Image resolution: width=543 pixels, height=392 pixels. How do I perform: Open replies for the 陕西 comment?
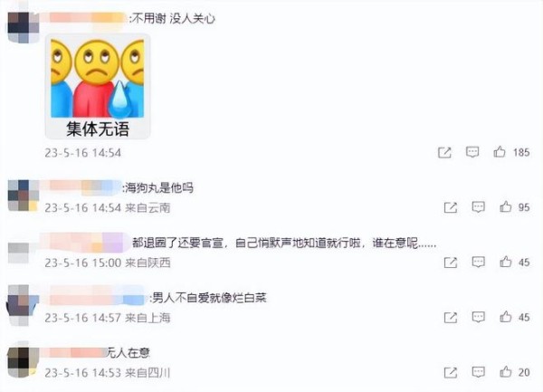pyautogui.click(x=478, y=263)
